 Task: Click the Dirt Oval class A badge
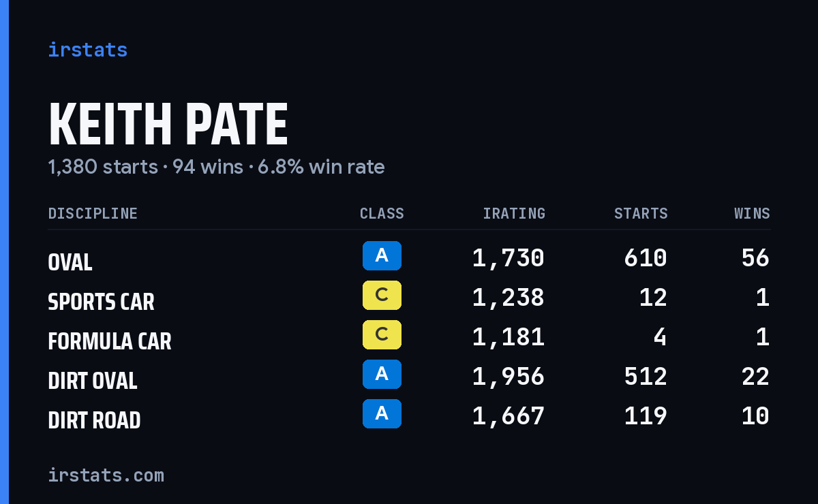(x=382, y=375)
